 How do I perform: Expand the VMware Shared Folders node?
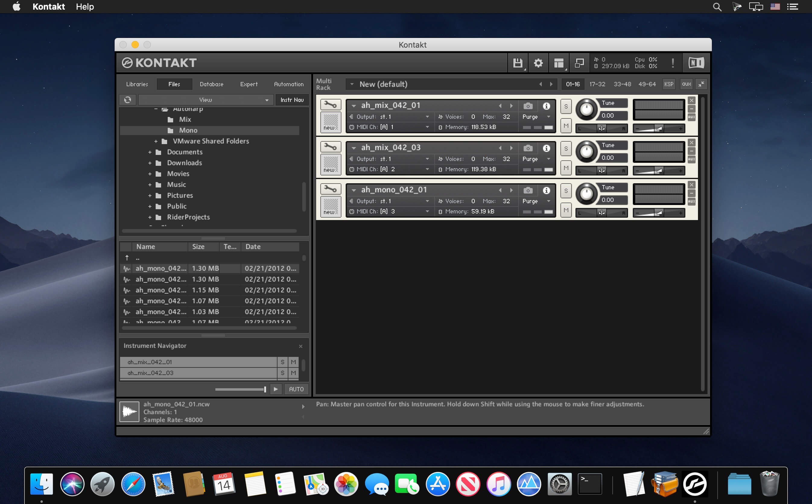click(156, 141)
